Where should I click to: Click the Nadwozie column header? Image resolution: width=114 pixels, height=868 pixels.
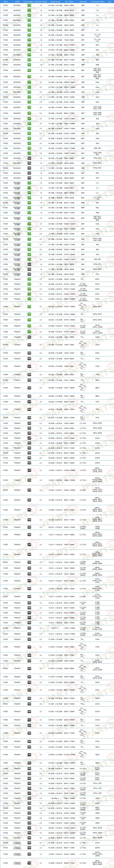(83, 2)
